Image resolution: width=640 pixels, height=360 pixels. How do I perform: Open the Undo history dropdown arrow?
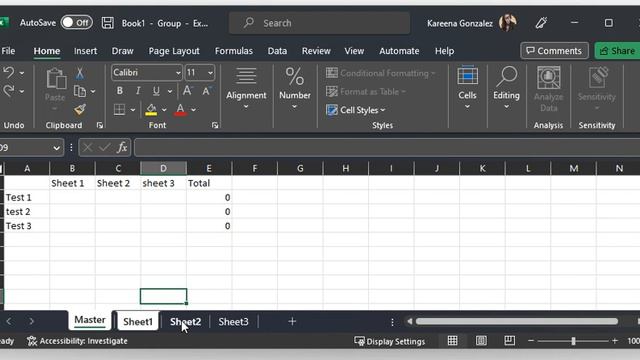(22, 73)
